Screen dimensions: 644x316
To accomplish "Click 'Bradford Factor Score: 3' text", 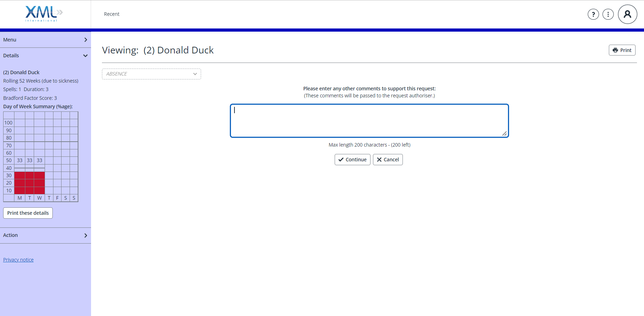I will (30, 98).
